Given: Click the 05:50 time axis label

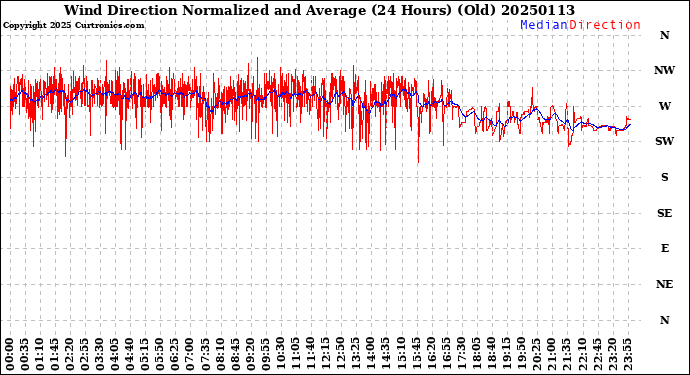Looking at the screenshot, I should click(x=160, y=354).
